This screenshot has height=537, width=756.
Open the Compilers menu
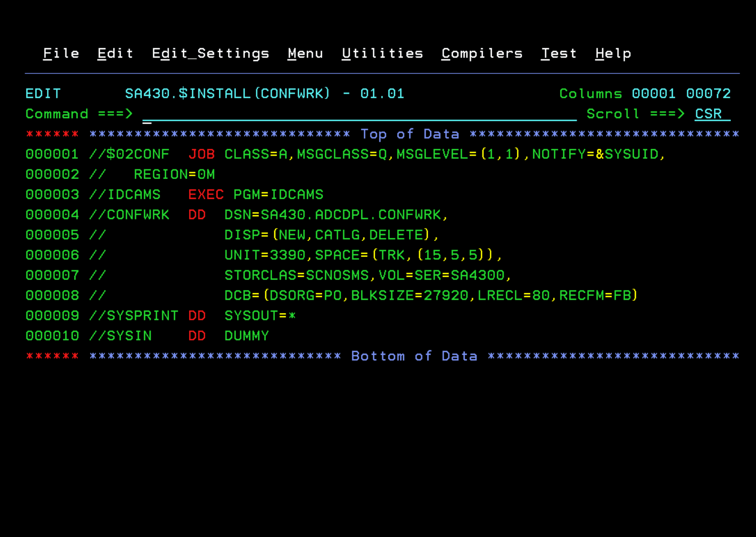(481, 53)
